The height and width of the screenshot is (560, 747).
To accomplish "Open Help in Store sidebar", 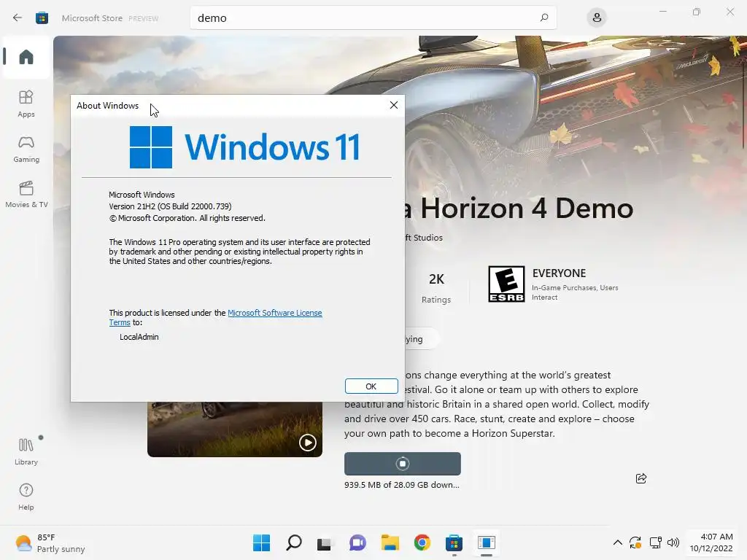I will tap(26, 497).
